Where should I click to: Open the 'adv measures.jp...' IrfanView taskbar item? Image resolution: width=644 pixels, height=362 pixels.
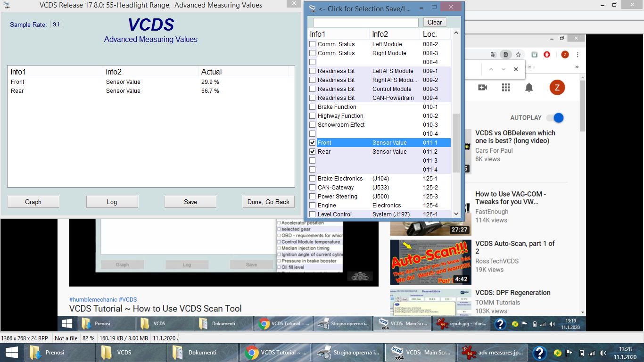click(491, 352)
